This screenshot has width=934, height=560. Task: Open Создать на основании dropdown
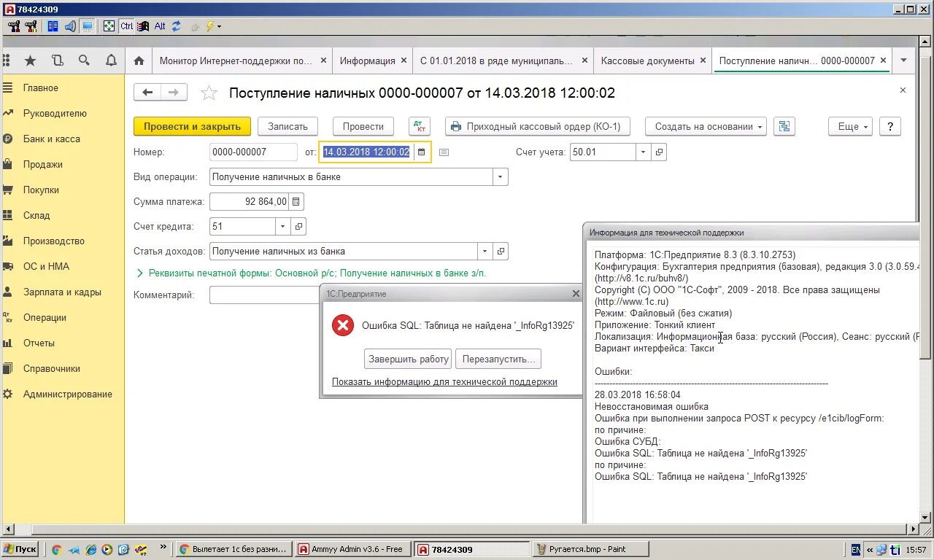[x=706, y=126]
